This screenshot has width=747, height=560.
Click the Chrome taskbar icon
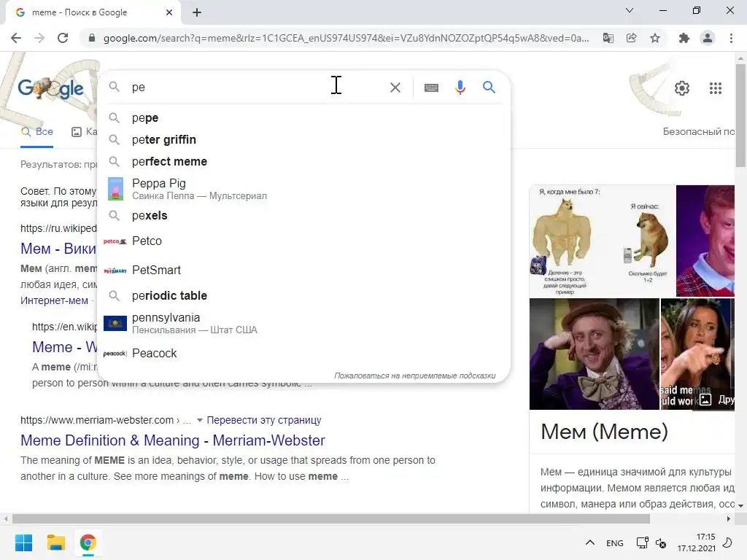[x=88, y=542]
